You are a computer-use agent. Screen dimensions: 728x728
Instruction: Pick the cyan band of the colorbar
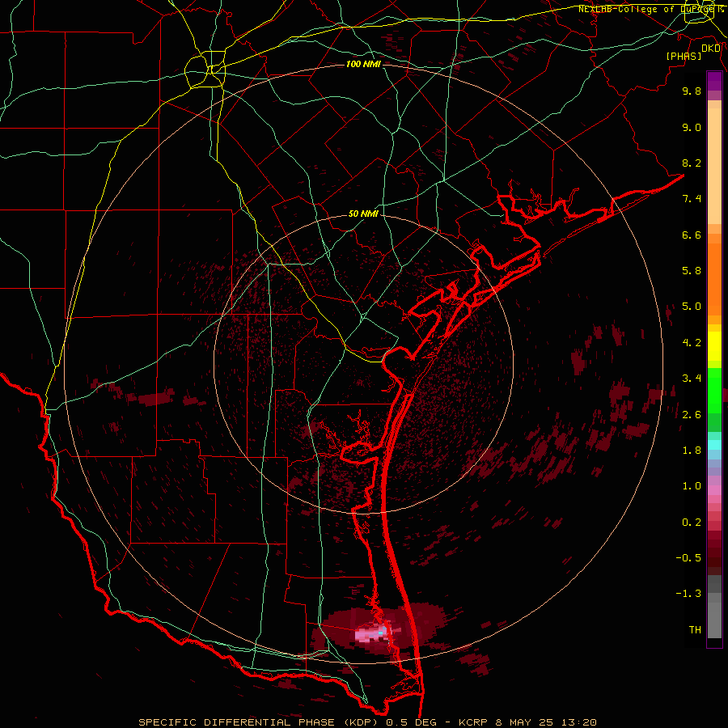(714, 445)
